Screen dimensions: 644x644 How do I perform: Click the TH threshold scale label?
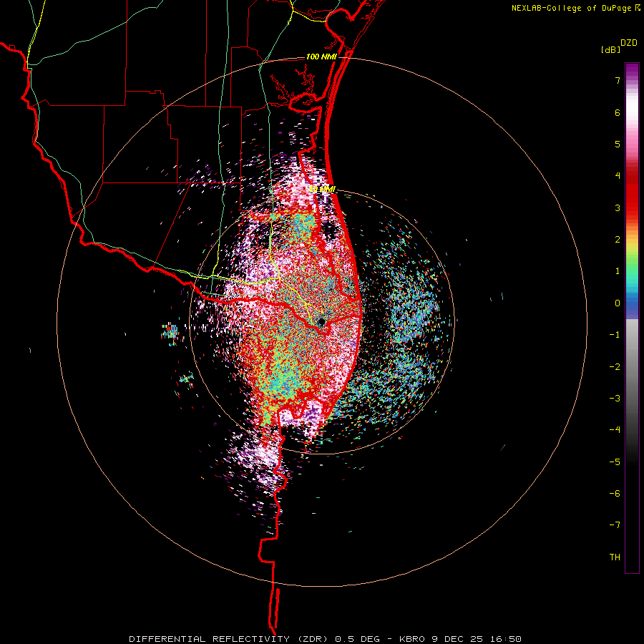tap(615, 557)
